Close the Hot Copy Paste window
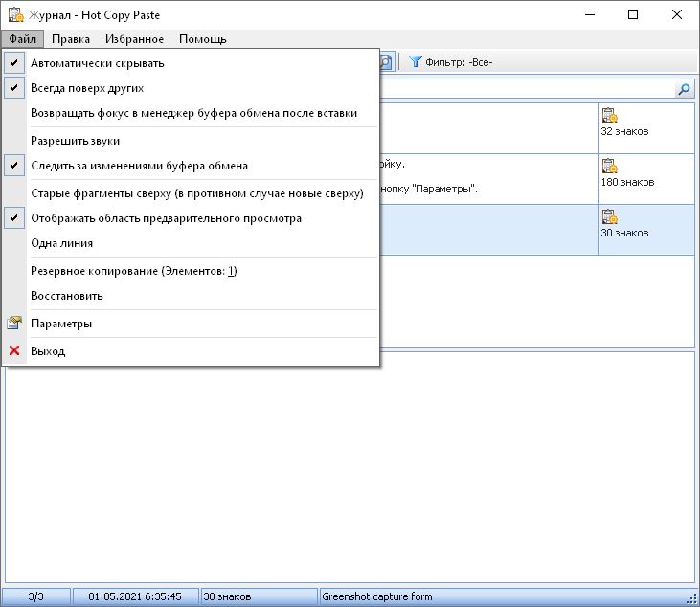 tap(677, 14)
